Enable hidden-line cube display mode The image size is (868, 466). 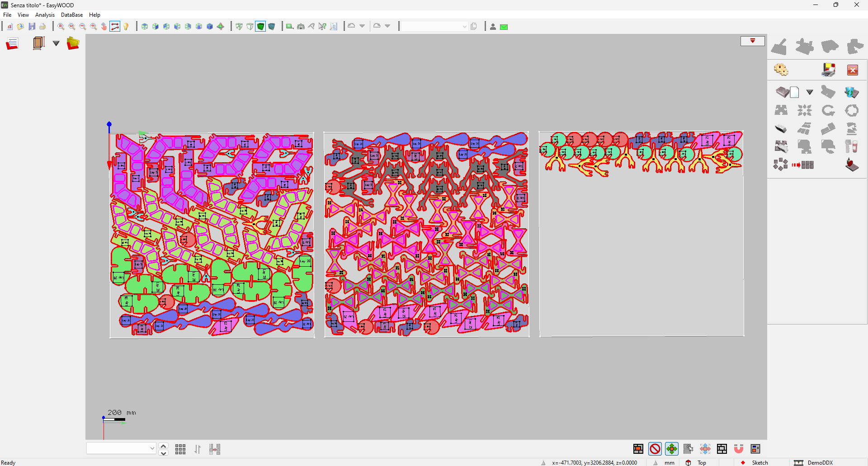point(250,27)
